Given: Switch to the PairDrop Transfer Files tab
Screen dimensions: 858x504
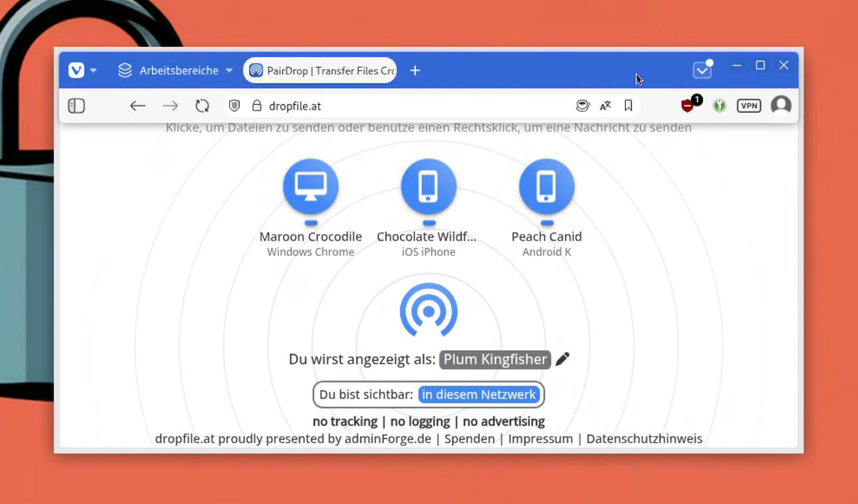Looking at the screenshot, I should (320, 71).
